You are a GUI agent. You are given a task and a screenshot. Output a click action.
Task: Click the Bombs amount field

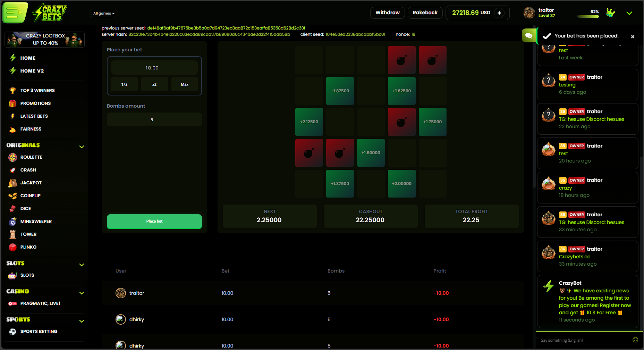click(x=154, y=119)
